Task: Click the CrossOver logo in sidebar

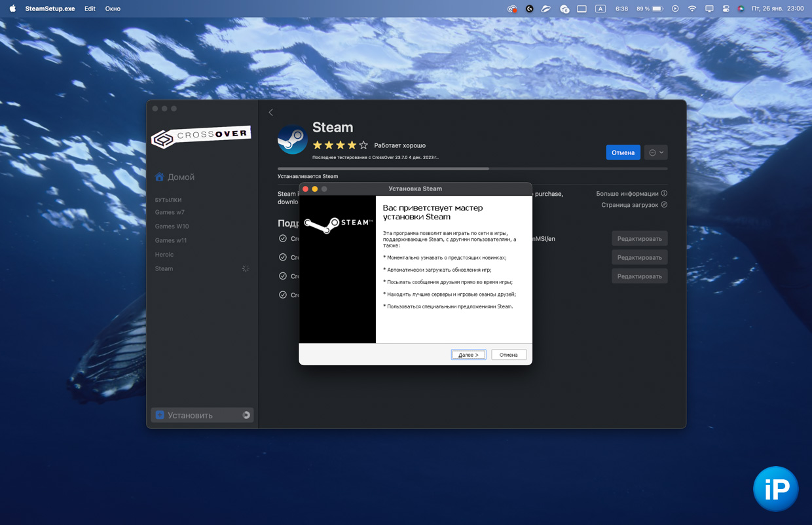Action: point(201,137)
